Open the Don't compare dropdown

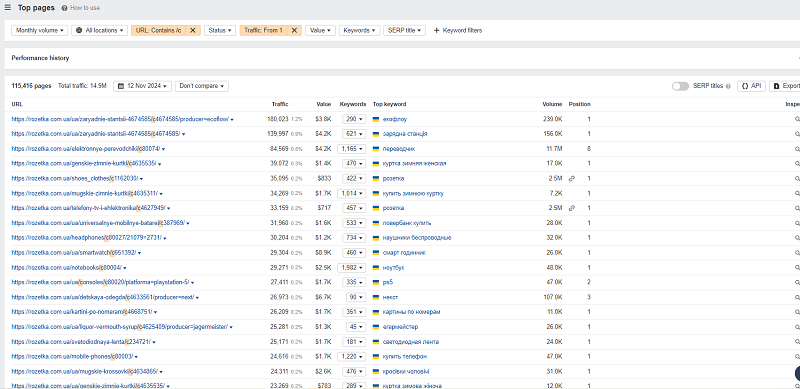coord(202,86)
